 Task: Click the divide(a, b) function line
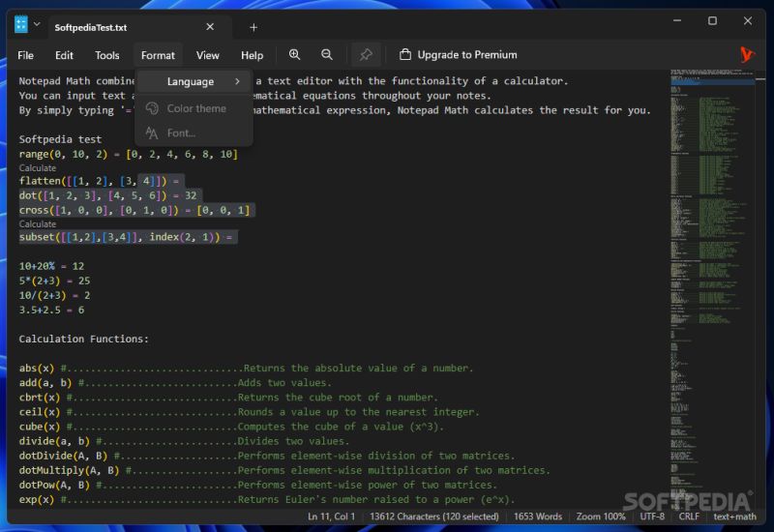click(184, 441)
